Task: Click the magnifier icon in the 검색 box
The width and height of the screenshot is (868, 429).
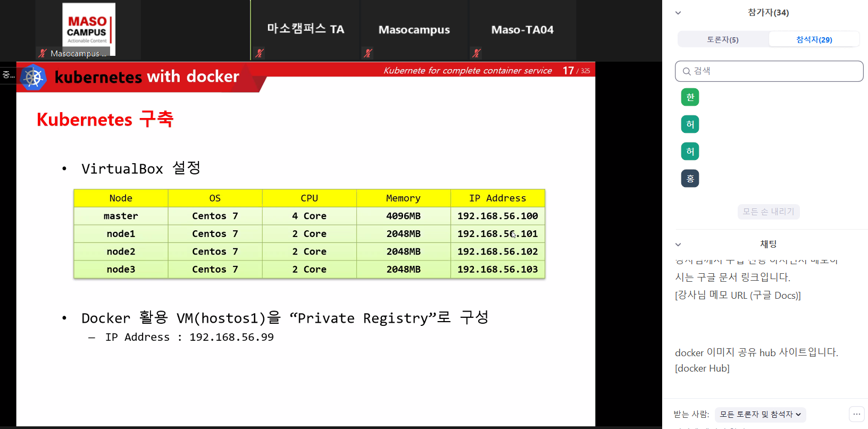Action: 687,71
